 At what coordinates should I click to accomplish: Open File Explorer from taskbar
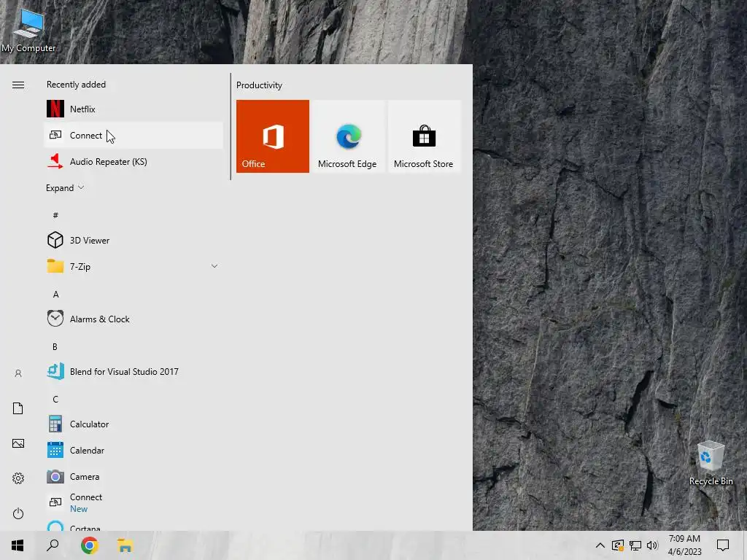click(125, 545)
